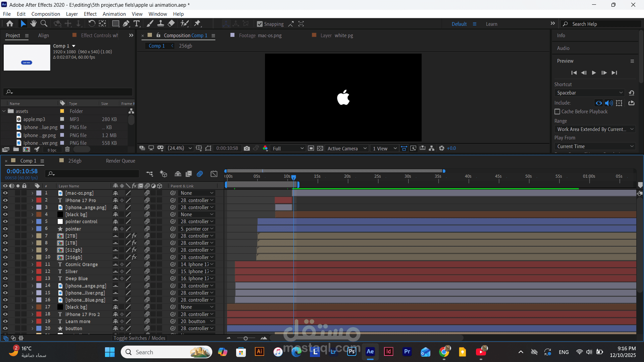Hide the boutton layer
This screenshot has height=362, width=644.
(x=5, y=328)
